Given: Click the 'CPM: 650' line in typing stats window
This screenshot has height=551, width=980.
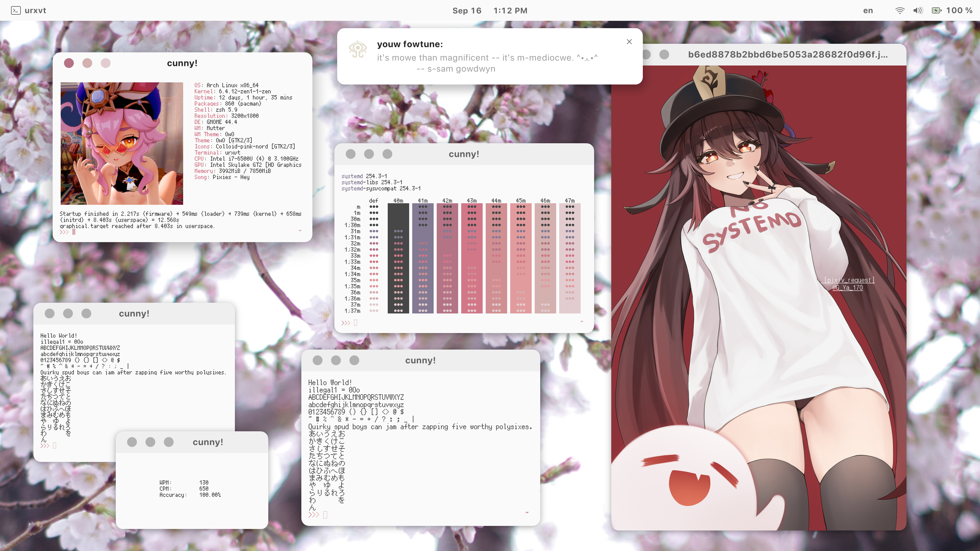Looking at the screenshot, I should tap(184, 488).
